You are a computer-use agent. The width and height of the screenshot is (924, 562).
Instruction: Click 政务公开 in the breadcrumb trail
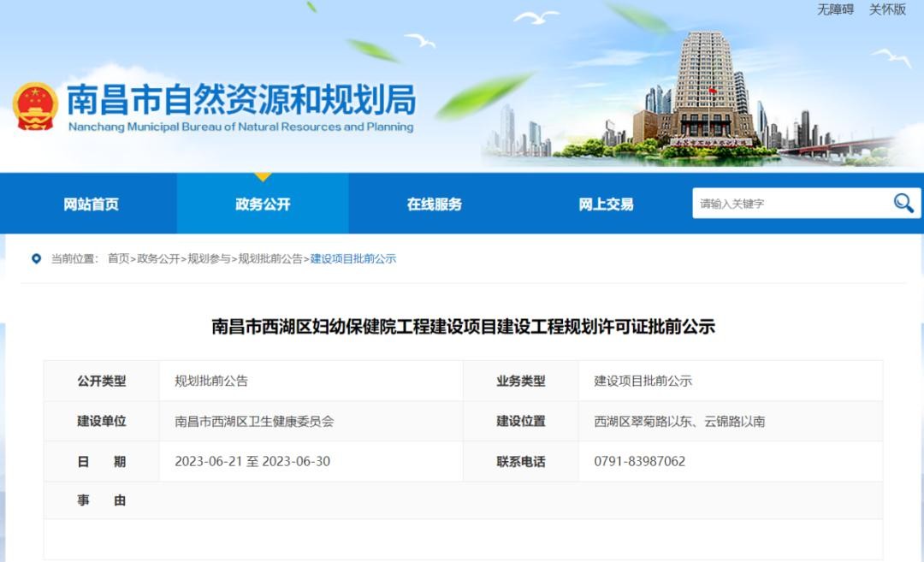click(158, 258)
